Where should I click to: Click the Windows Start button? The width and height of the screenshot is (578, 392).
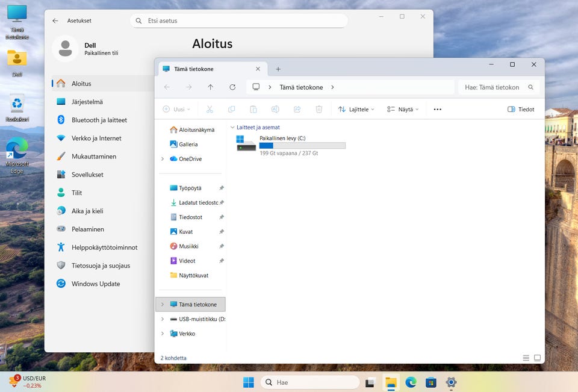point(249,382)
